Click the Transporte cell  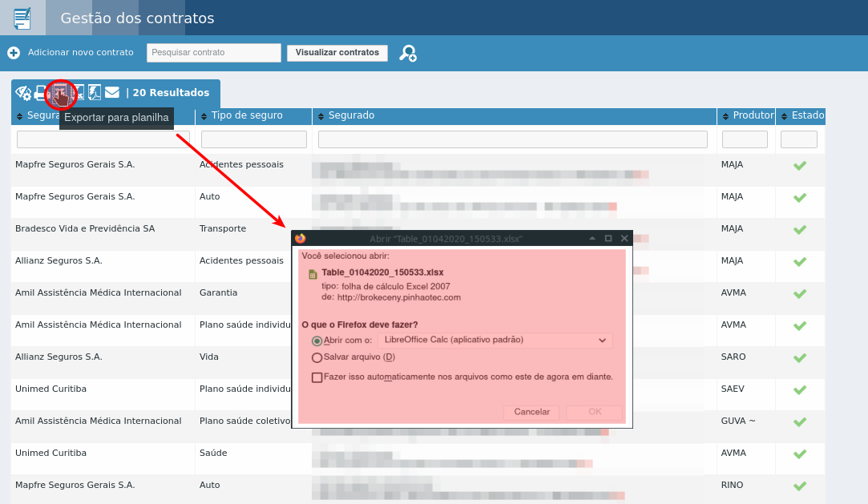click(x=223, y=228)
